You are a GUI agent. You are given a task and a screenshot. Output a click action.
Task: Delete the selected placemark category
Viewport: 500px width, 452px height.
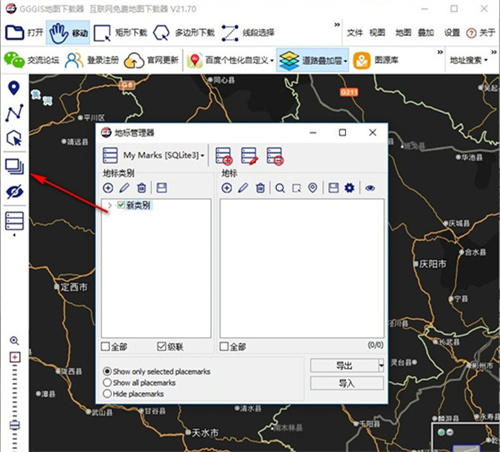click(142, 188)
